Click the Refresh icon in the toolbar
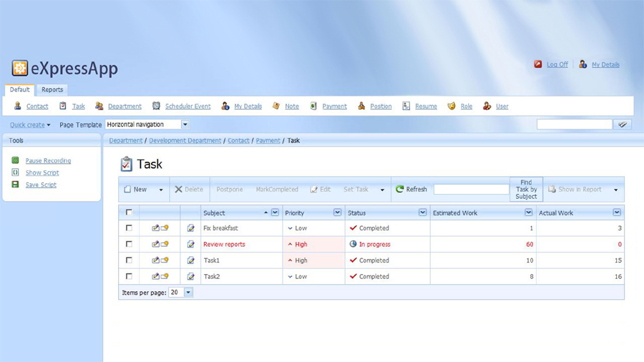Screen dimensions: 644x362 click(x=400, y=190)
